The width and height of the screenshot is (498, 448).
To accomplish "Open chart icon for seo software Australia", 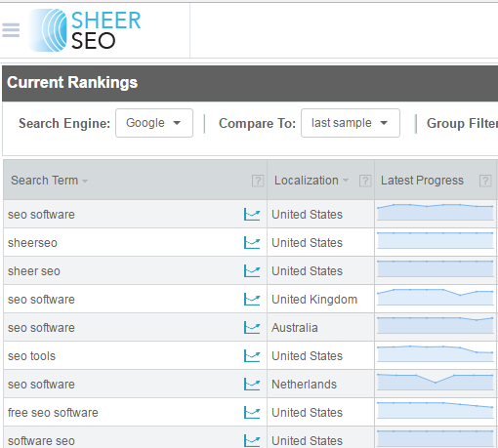I will pos(252,328).
